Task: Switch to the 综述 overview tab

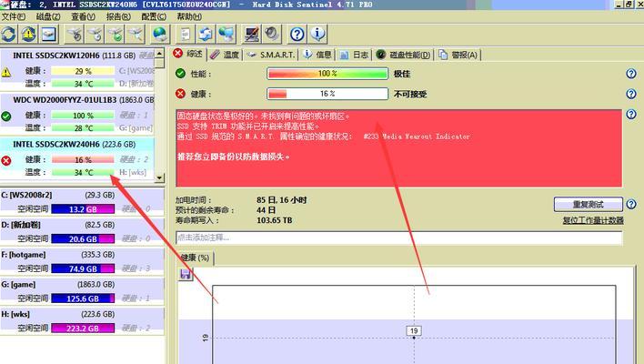Action: [x=188, y=55]
